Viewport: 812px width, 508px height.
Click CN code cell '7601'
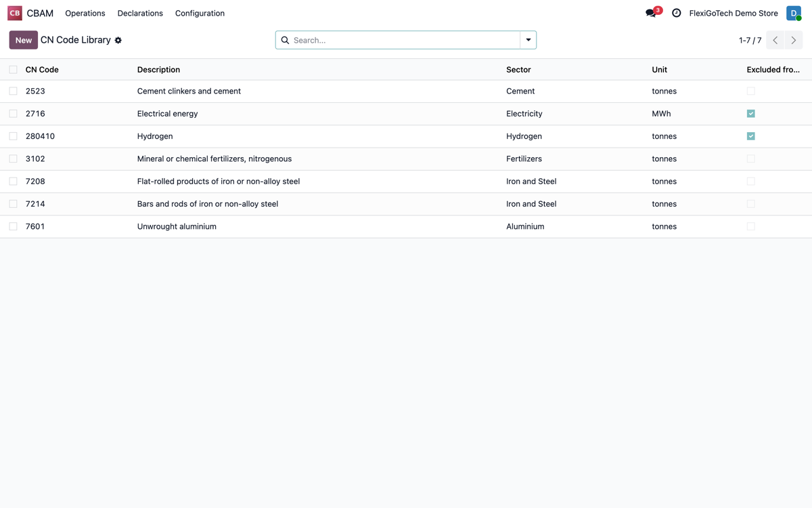tap(35, 226)
